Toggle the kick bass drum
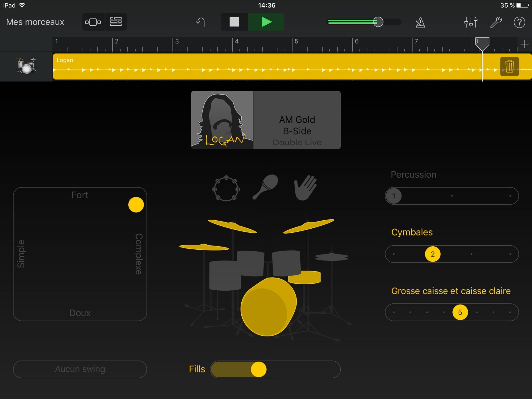This screenshot has height=399, width=532. click(268, 307)
